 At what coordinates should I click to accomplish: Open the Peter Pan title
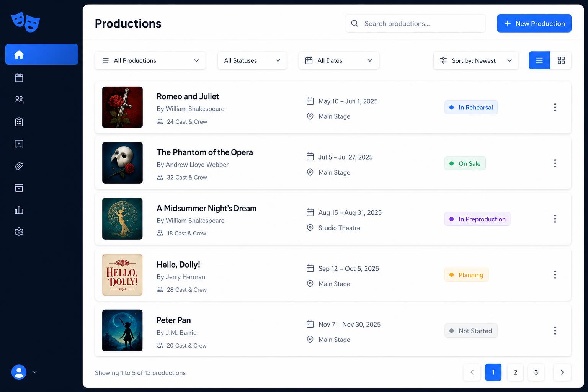[x=173, y=320]
